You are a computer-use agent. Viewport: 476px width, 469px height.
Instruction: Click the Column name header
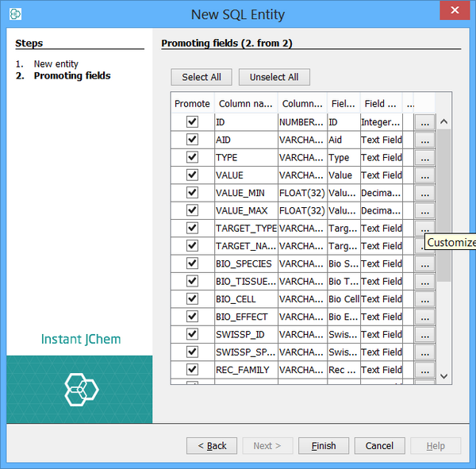point(245,103)
